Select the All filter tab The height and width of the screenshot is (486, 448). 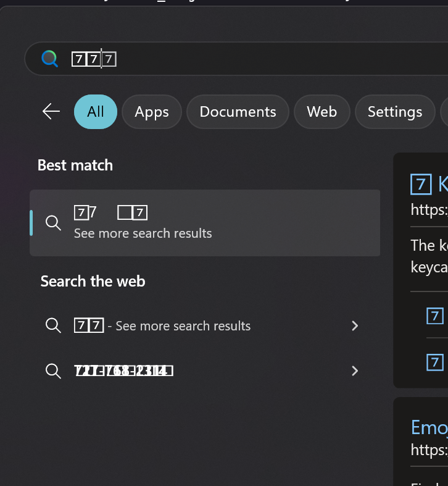pos(96,112)
